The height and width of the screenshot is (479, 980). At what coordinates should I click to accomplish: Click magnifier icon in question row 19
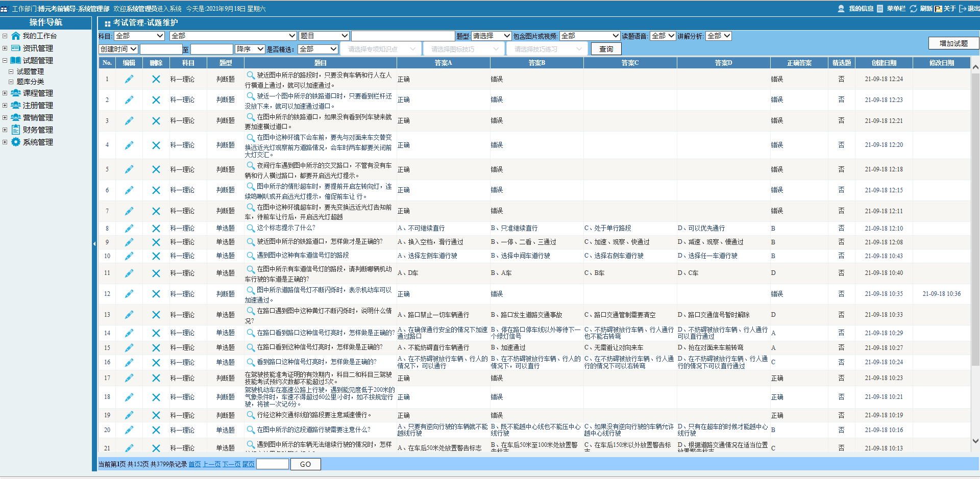tap(251, 415)
